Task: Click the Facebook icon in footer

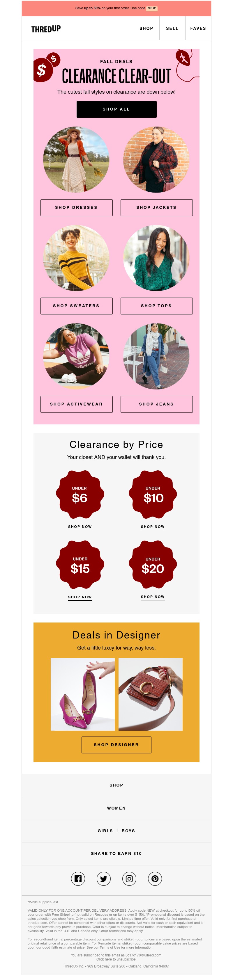Action: pyautogui.click(x=78, y=878)
